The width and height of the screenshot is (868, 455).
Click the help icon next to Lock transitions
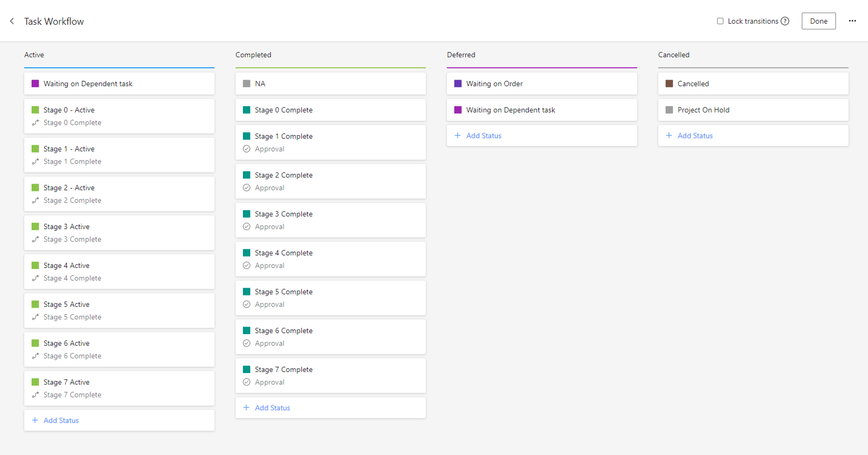(x=786, y=21)
